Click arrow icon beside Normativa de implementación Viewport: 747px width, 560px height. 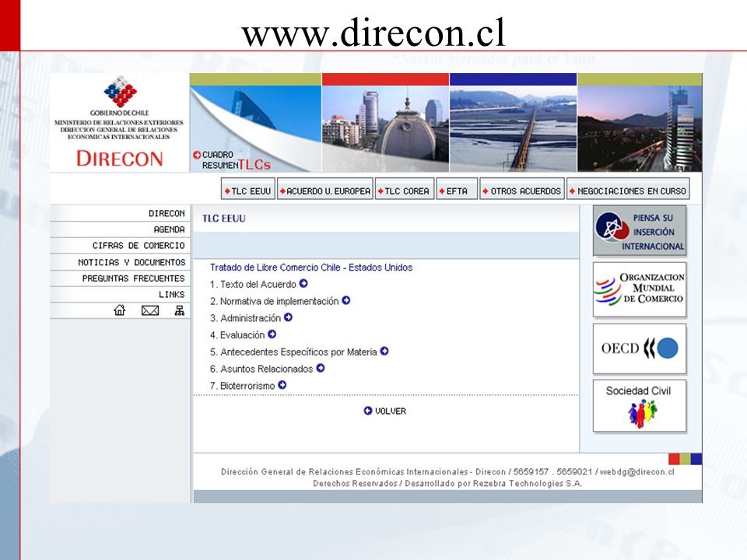(x=345, y=300)
